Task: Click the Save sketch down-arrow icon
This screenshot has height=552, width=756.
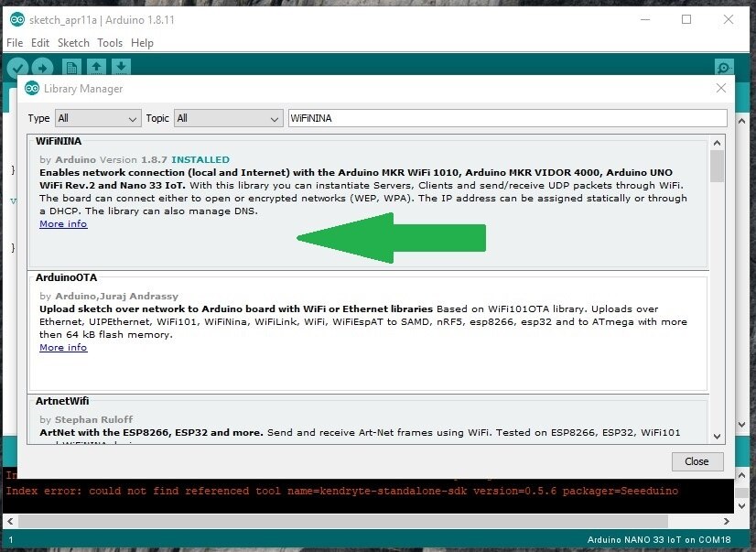Action: [x=121, y=68]
